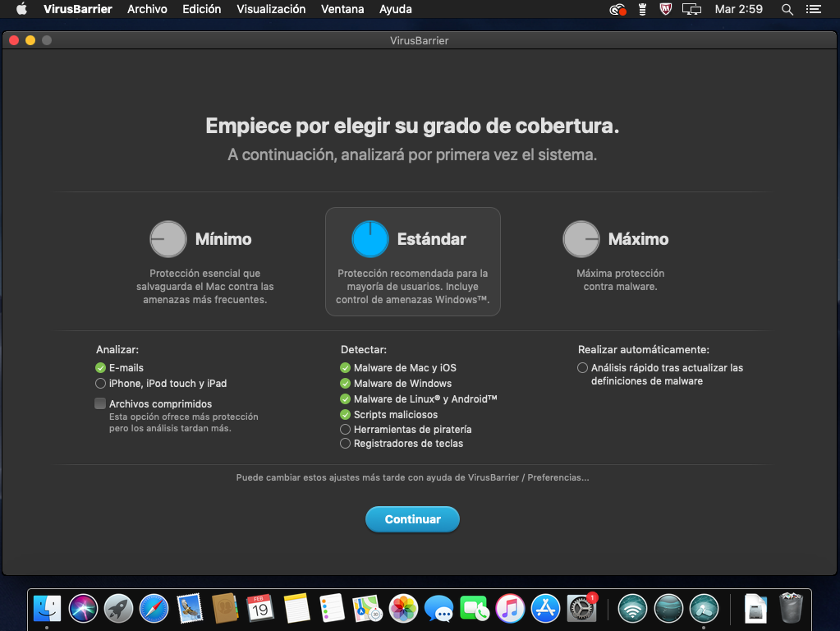
Task: Open Maps icon in Dock
Action: coord(368,609)
